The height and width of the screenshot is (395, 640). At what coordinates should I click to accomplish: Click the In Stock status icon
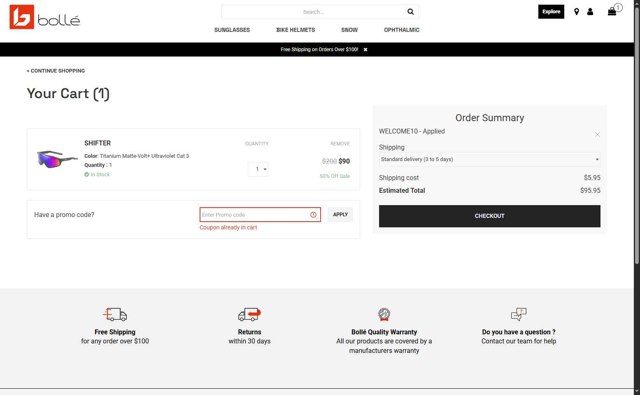[87, 174]
